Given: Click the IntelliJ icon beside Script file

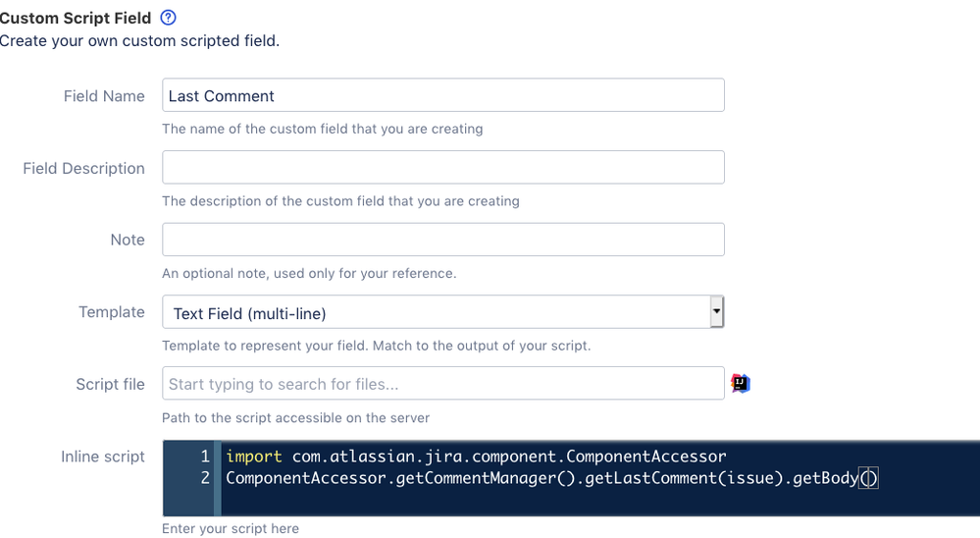Looking at the screenshot, I should tap(741, 383).
